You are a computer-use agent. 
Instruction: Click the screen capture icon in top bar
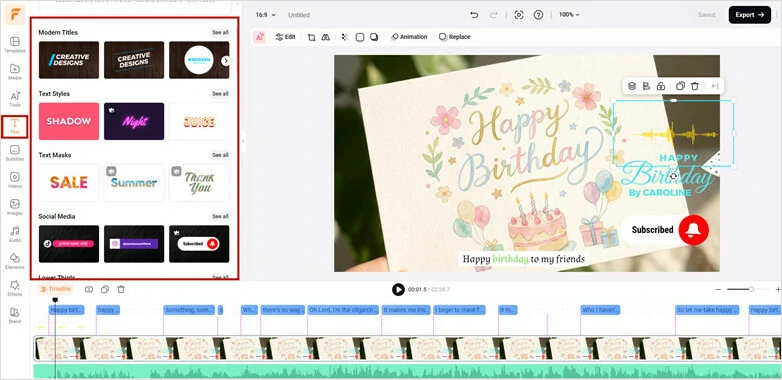(x=519, y=15)
